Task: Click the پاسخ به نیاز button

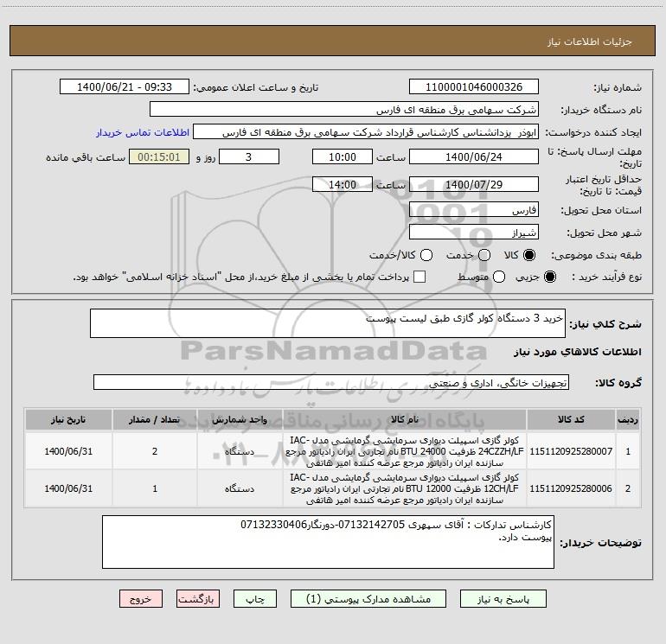Action: click(503, 599)
